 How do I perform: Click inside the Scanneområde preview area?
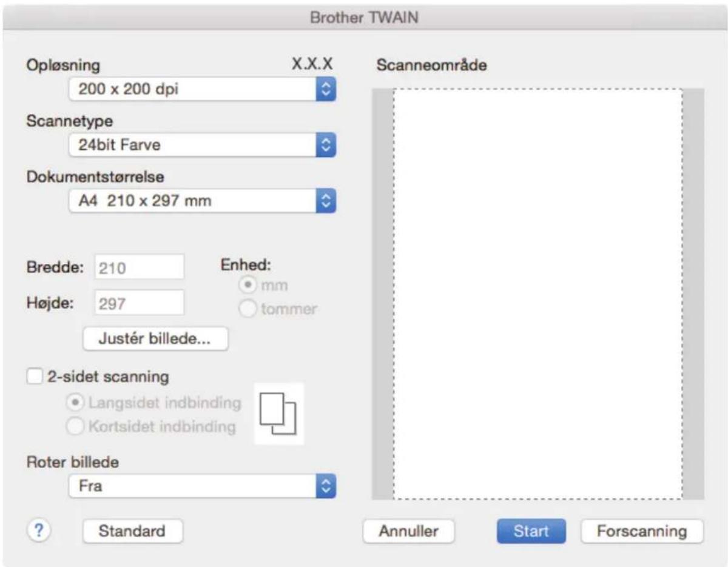point(538,294)
